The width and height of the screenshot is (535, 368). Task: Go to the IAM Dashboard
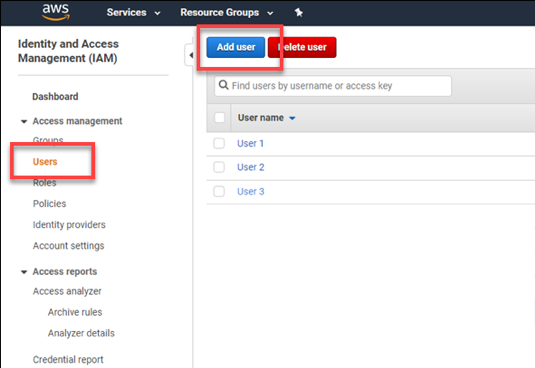coord(55,97)
